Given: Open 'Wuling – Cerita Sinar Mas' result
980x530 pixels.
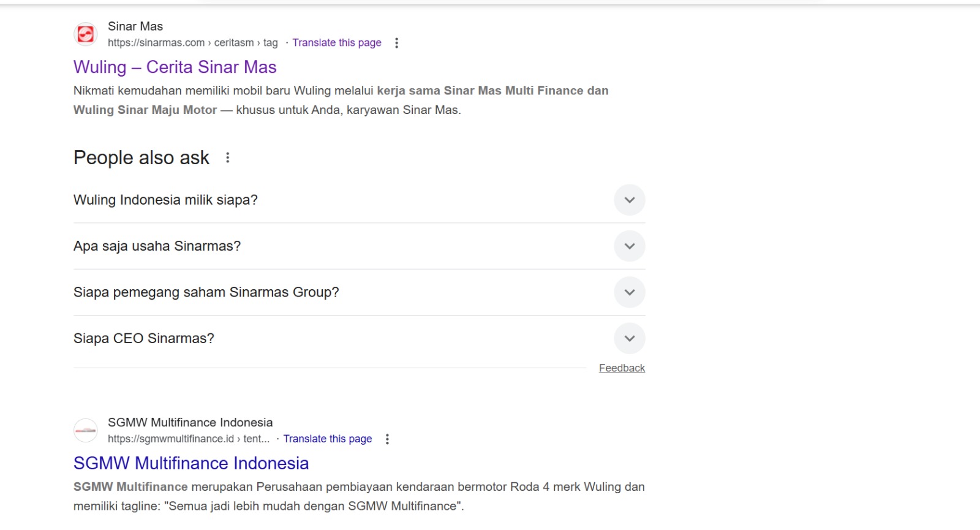Looking at the screenshot, I should point(175,67).
